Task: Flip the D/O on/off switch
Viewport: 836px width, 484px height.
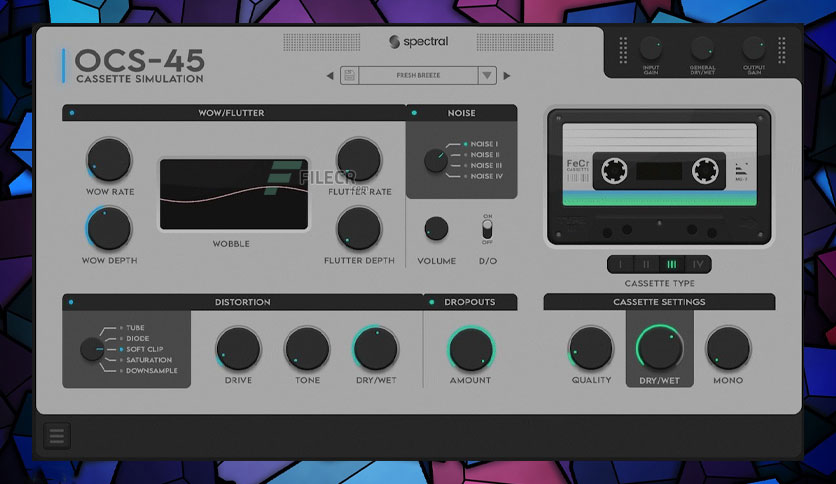Action: pos(487,230)
